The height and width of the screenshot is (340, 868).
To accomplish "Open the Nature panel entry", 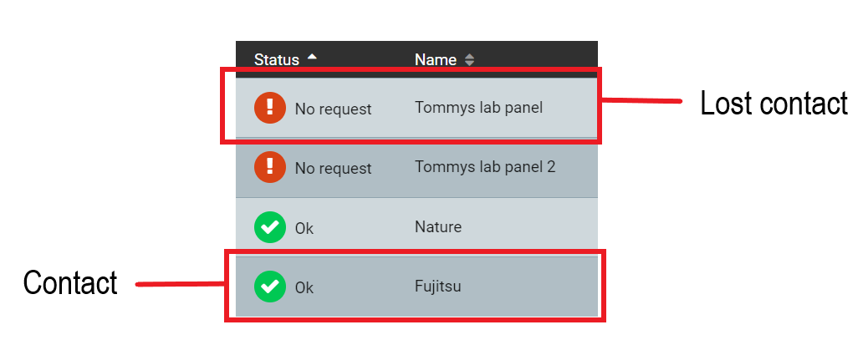I will (438, 226).
